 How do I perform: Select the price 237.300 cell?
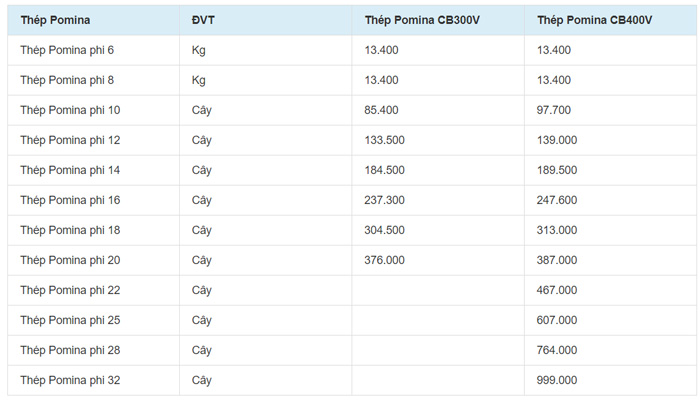coord(385,200)
